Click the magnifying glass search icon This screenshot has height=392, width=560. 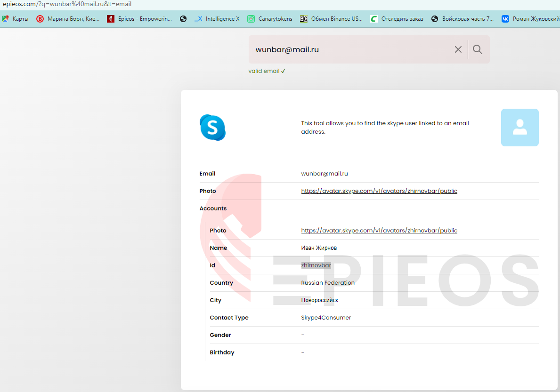tap(478, 49)
